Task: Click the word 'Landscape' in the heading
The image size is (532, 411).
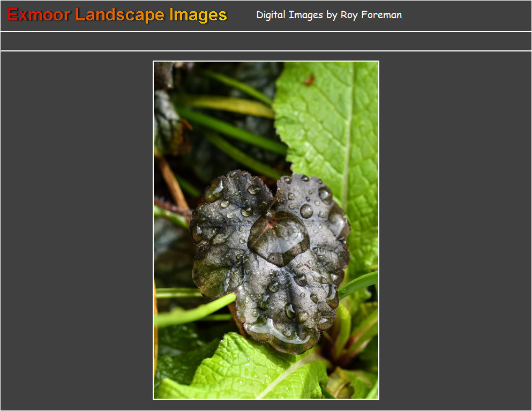Action: pyautogui.click(x=120, y=15)
